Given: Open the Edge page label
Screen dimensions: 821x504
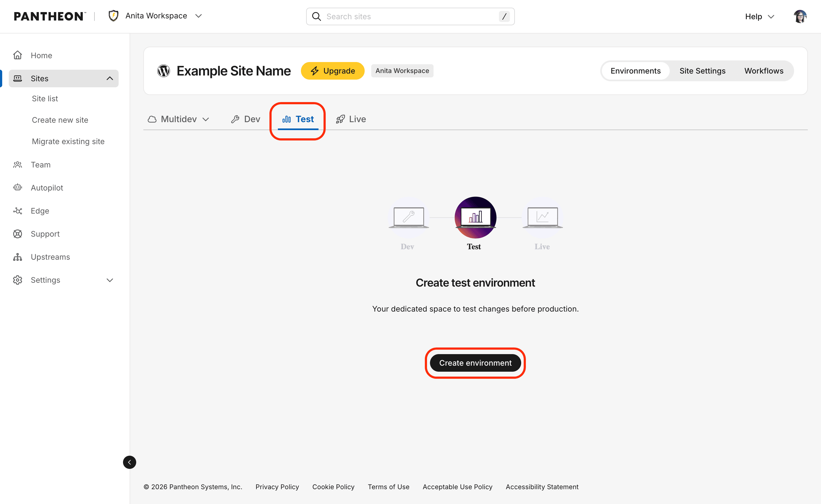Looking at the screenshot, I should point(40,211).
